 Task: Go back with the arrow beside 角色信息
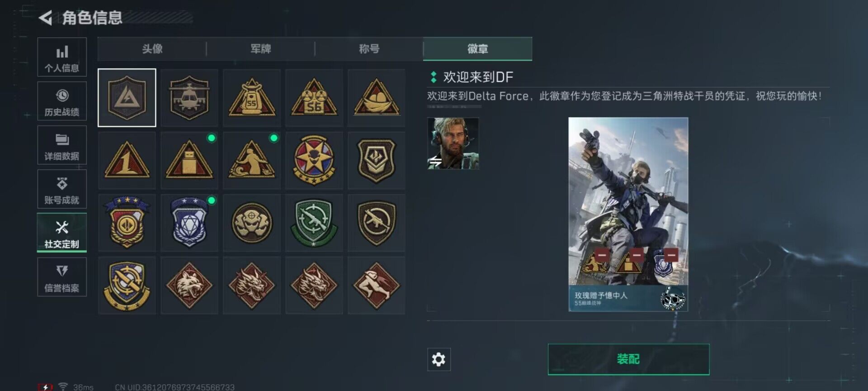45,18
